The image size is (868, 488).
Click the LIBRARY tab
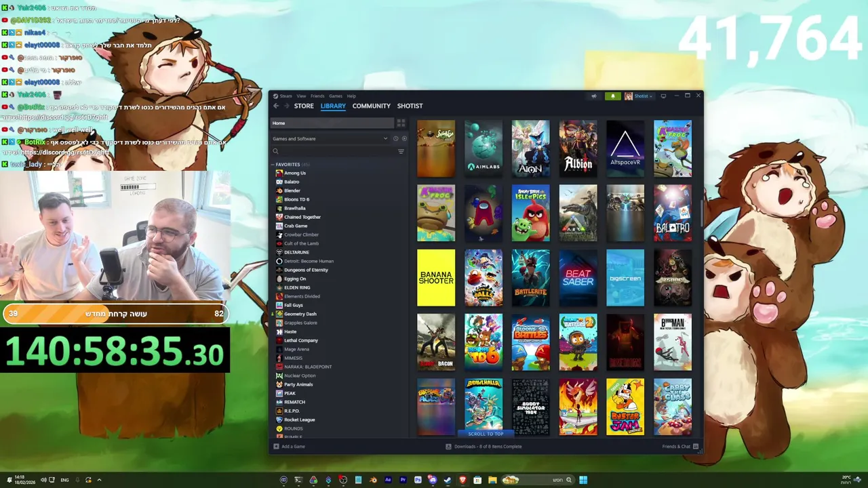[x=333, y=106]
